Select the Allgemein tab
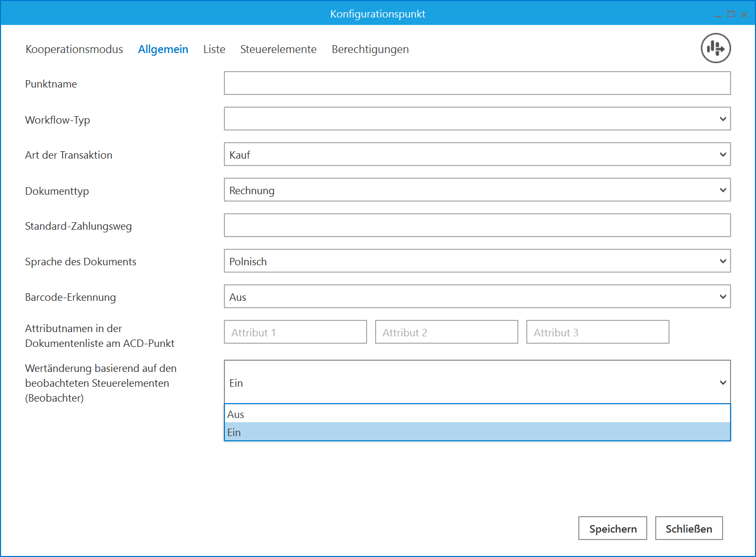The height and width of the screenshot is (557, 756). (x=163, y=49)
